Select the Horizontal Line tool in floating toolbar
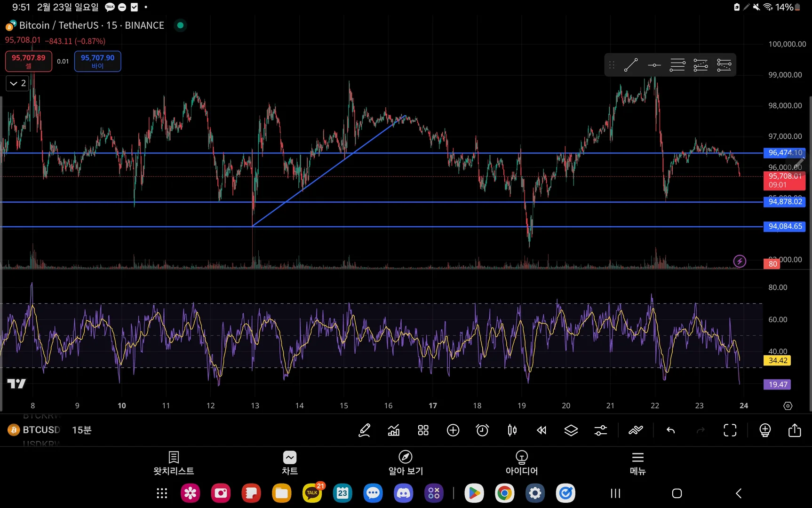The image size is (812, 508). tap(654, 65)
